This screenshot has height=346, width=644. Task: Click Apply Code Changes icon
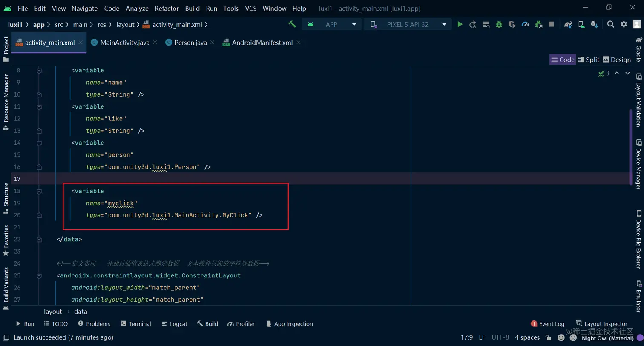486,24
